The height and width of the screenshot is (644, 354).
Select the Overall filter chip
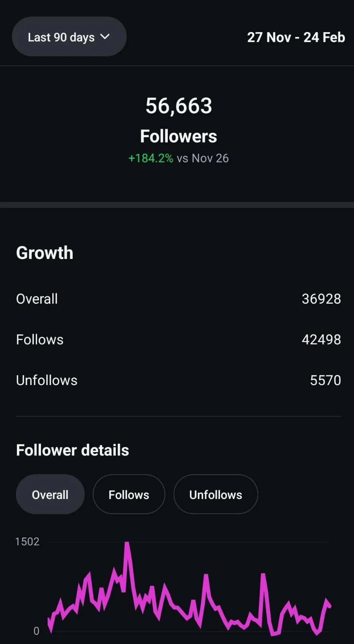(50, 494)
